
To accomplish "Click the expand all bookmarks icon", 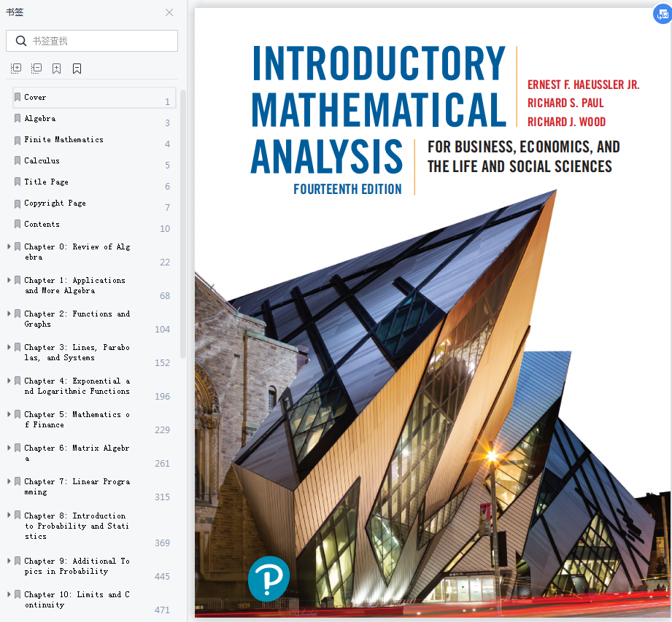I will (16, 69).
